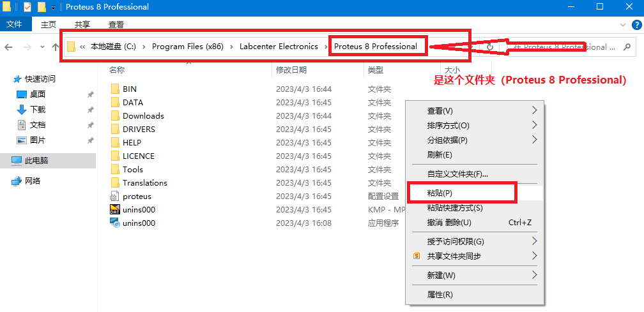
Task: Click the 应用程序 type cell
Action: tap(383, 223)
